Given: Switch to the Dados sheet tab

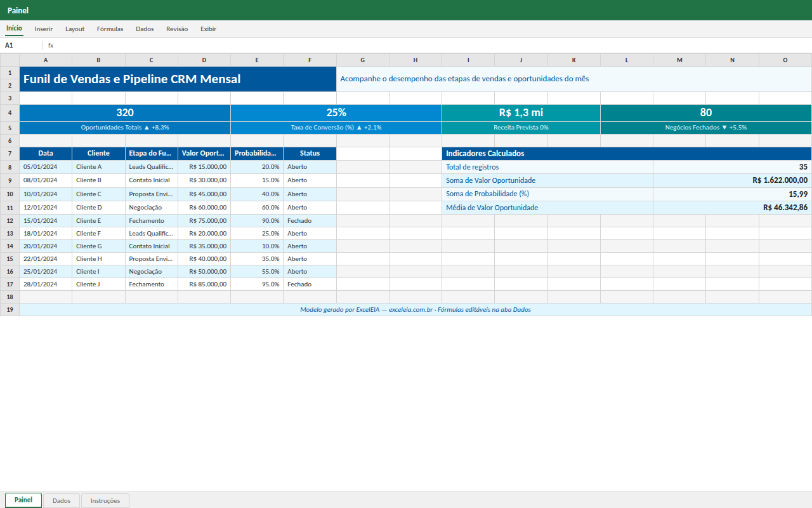Looking at the screenshot, I should point(62,500).
